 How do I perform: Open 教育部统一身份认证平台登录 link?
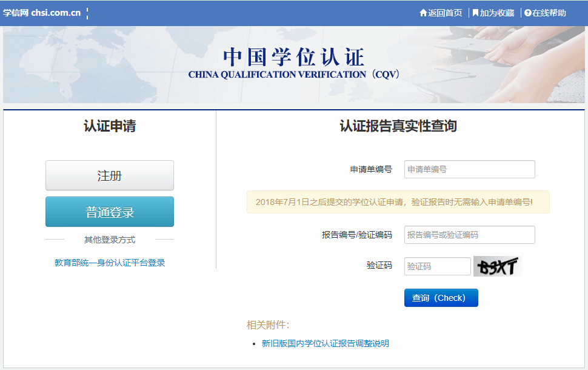point(110,263)
